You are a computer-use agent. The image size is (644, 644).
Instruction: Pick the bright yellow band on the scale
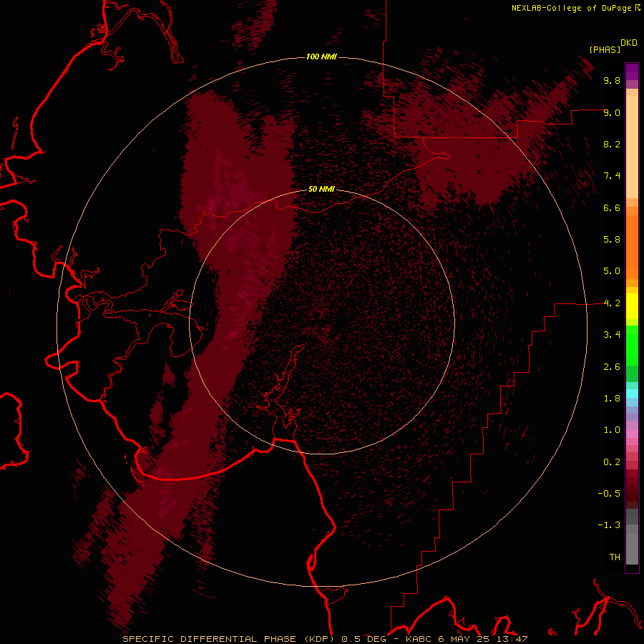pos(632,306)
